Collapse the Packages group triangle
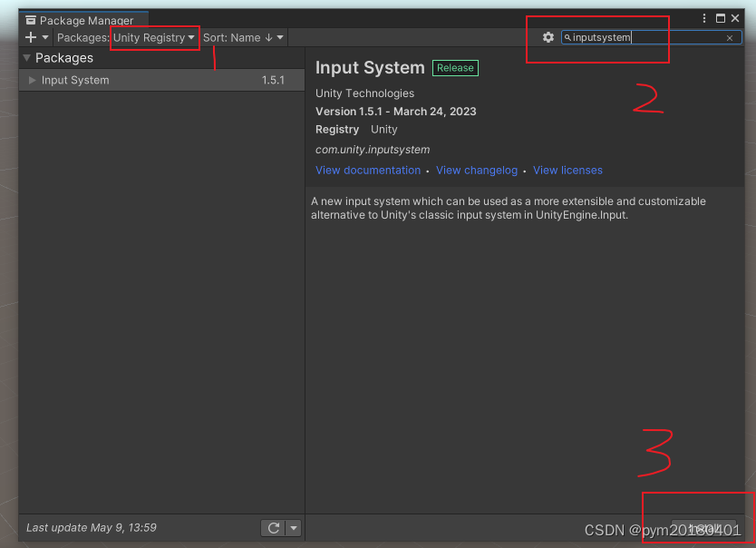Image resolution: width=756 pixels, height=548 pixels. 27,58
